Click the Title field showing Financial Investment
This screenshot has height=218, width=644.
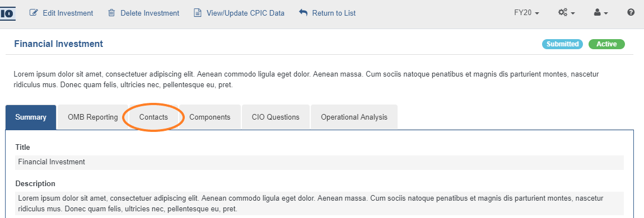tap(320, 162)
